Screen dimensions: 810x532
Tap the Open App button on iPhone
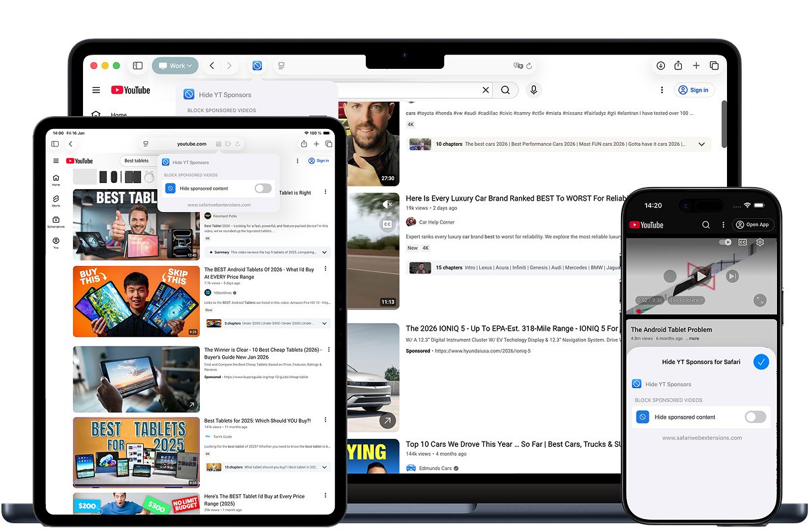pyautogui.click(x=753, y=225)
